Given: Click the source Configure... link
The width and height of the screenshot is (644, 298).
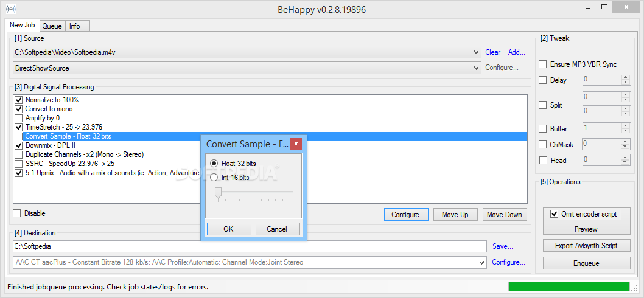Looking at the screenshot, I should 502,68.
